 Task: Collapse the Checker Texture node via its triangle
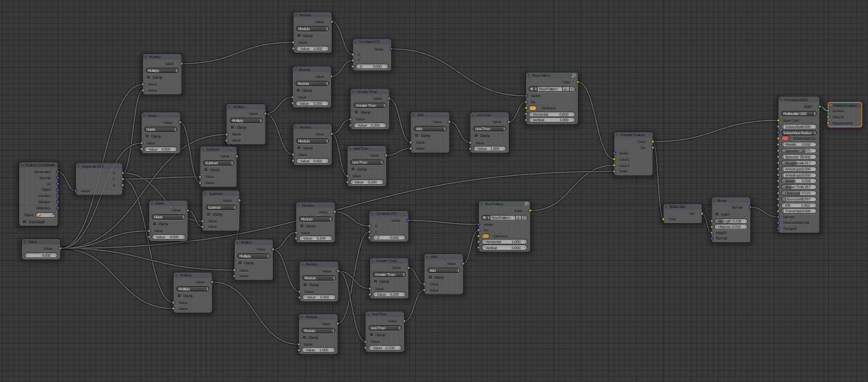click(617, 135)
